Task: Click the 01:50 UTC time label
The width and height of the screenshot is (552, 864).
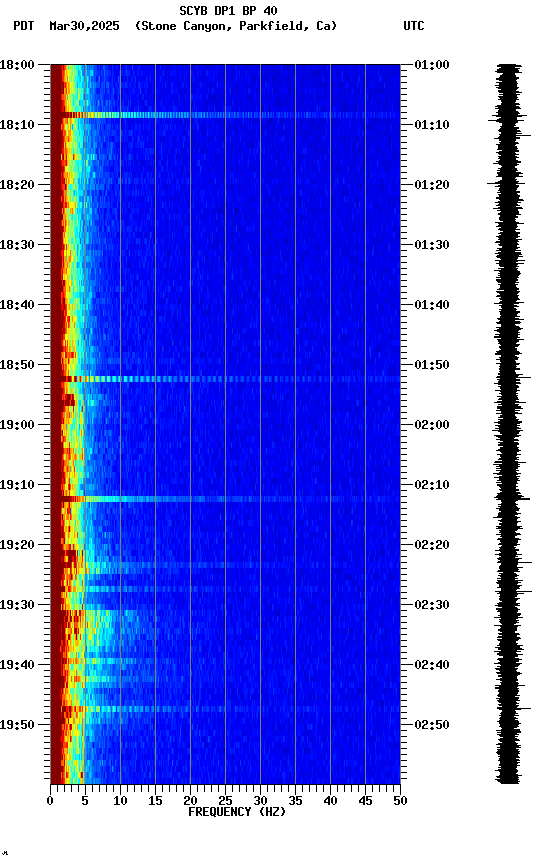Action: (432, 365)
